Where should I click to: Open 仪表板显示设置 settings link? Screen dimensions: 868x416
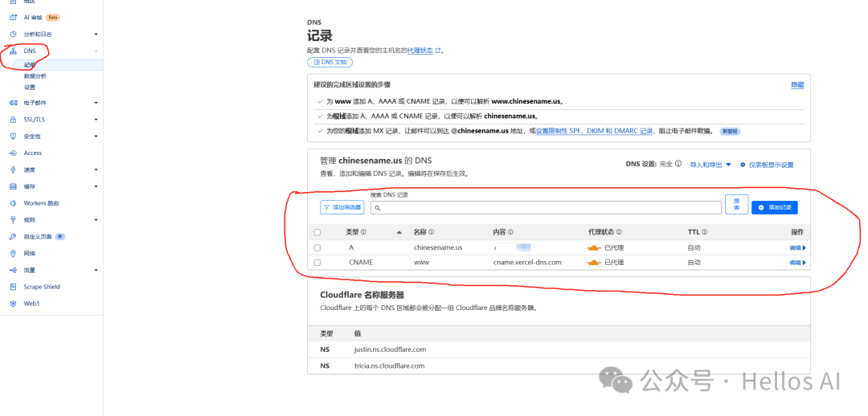(767, 165)
